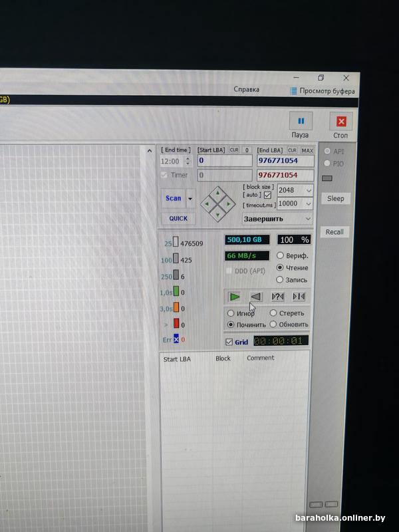The height and width of the screenshot is (532, 399).
Task: Click the red slow block swatch
Action: (176, 323)
